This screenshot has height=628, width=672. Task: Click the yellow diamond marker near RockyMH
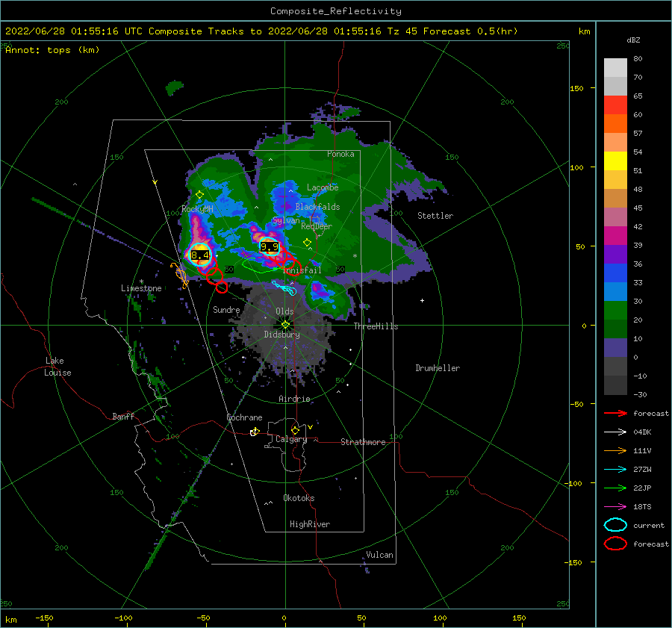pyautogui.click(x=199, y=195)
